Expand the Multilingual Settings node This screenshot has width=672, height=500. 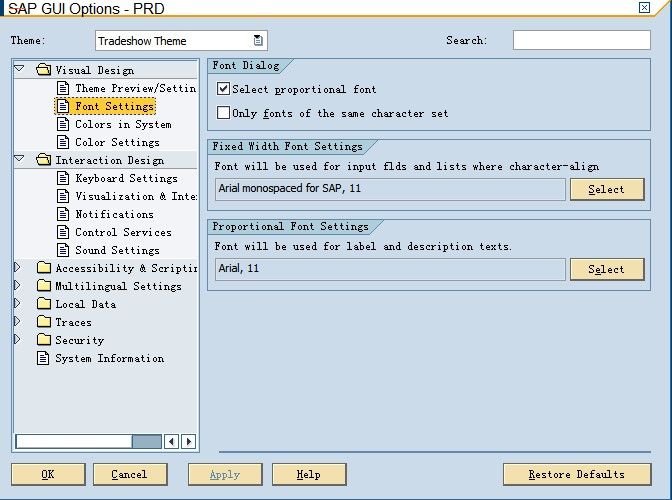click(x=17, y=285)
